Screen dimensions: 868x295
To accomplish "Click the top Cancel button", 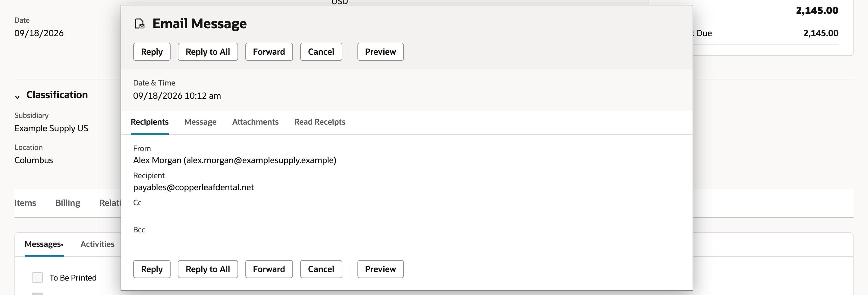I will click(x=321, y=52).
